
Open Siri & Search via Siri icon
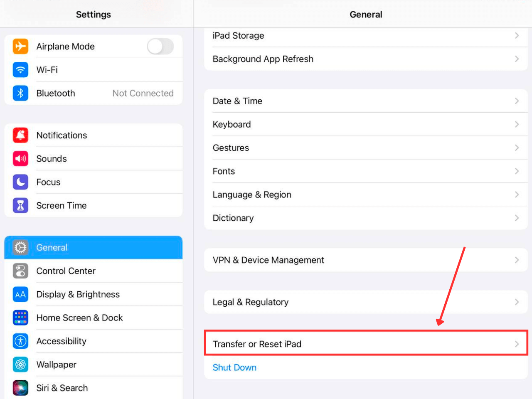click(20, 388)
